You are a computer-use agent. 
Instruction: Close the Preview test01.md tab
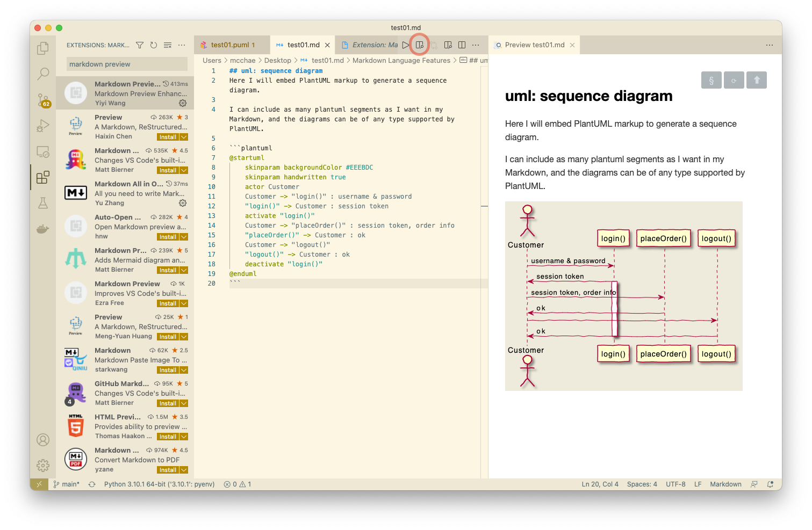click(572, 45)
